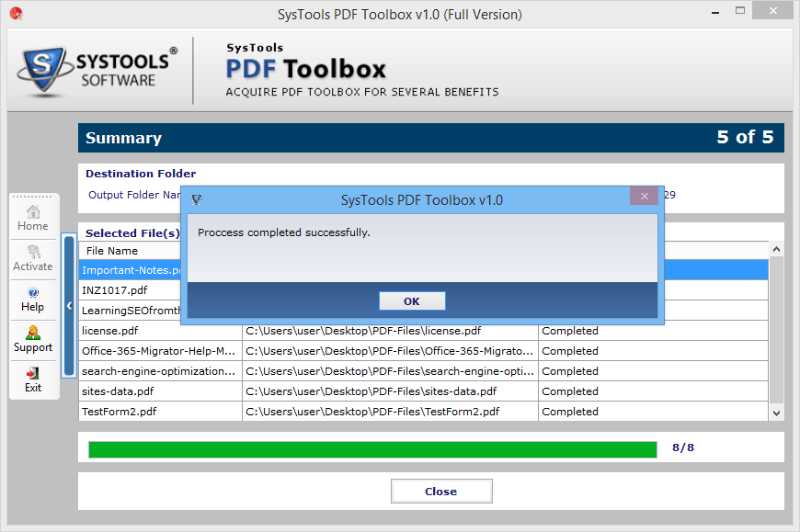The width and height of the screenshot is (800, 532).
Task: Click the 'Proccess completed successfully.' message
Action: 283,232
